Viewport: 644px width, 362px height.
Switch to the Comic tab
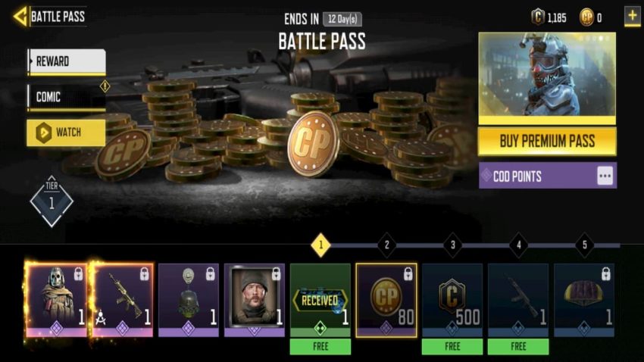[67, 97]
